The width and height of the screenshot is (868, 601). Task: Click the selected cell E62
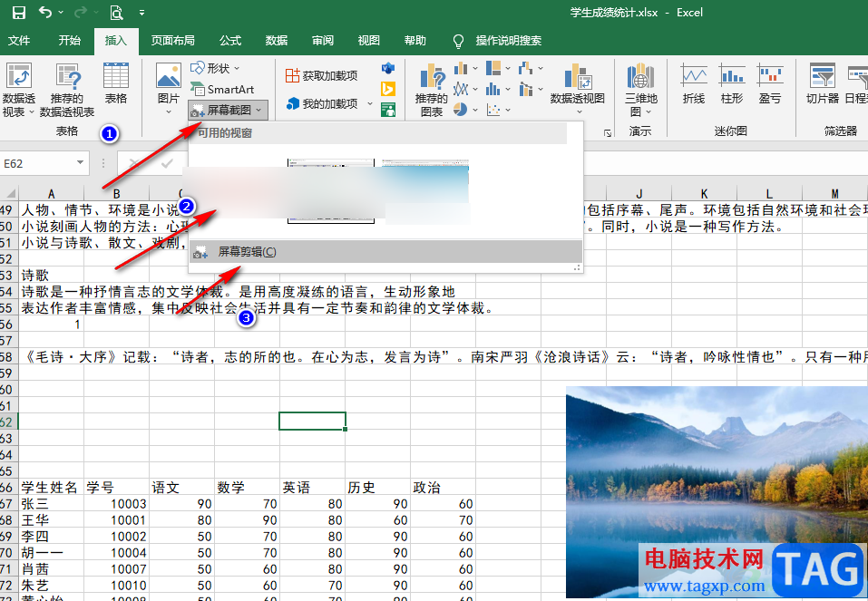pyautogui.click(x=312, y=422)
